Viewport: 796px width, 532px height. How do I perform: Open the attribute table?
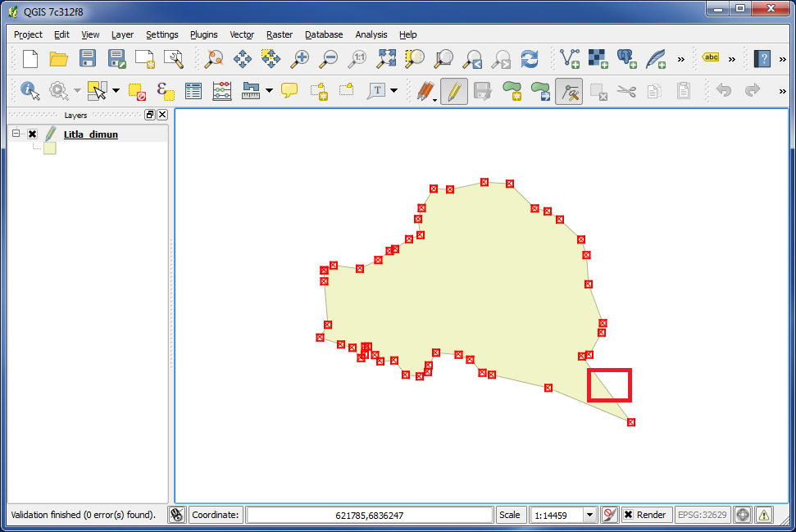193,91
